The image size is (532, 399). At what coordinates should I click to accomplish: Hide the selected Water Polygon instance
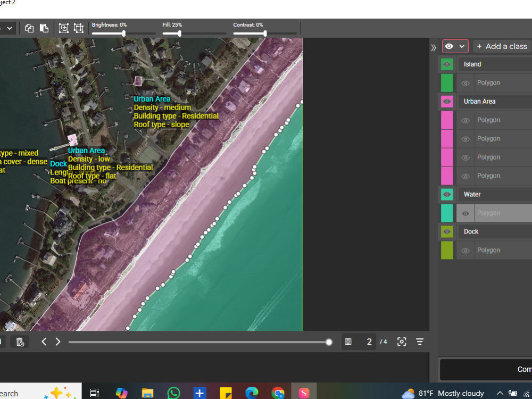465,213
